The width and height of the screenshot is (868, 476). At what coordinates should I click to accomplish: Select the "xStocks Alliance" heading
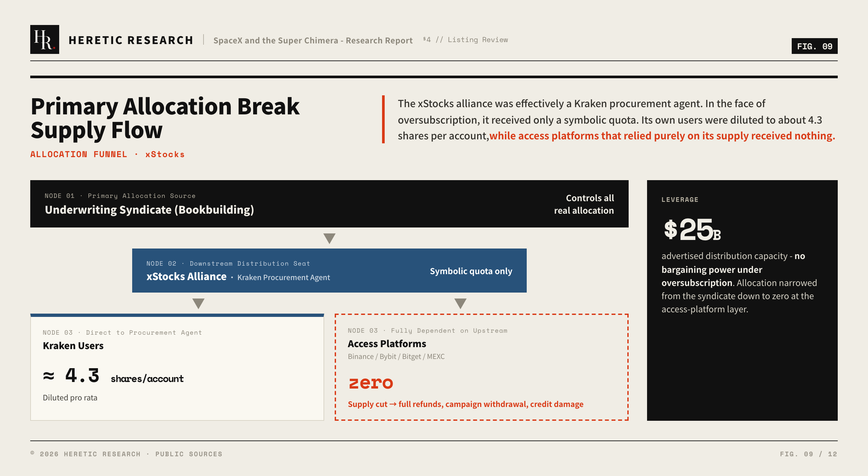[186, 276]
